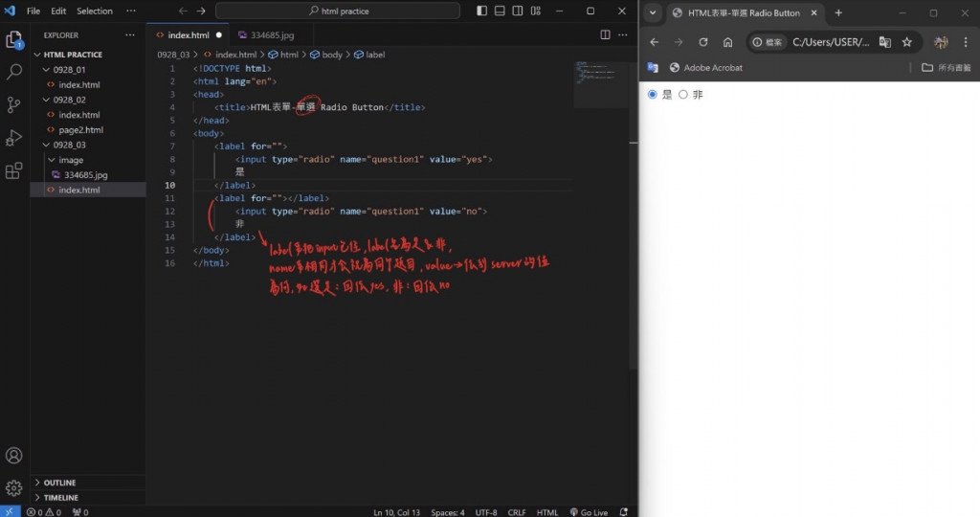
Task: Click the CRLF end of line setting
Action: [516, 512]
